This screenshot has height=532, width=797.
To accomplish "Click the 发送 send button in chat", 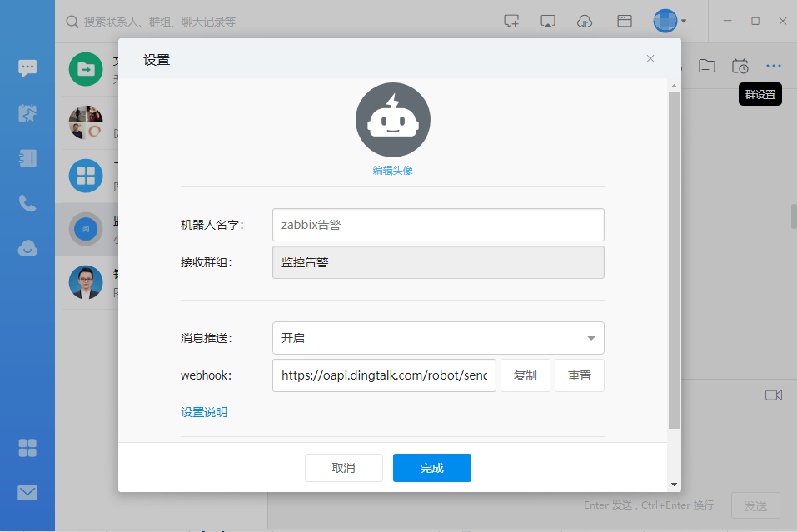I will 755,505.
